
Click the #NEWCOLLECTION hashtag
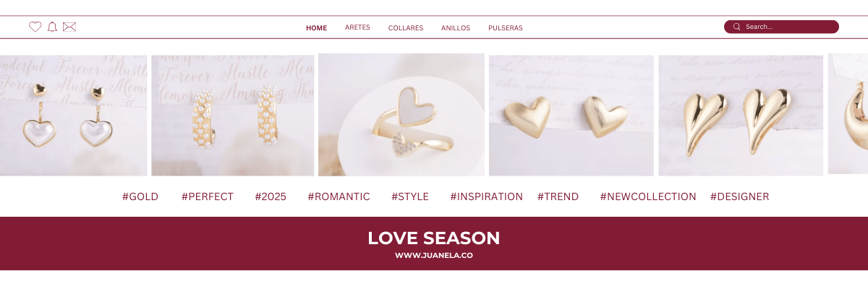click(648, 197)
